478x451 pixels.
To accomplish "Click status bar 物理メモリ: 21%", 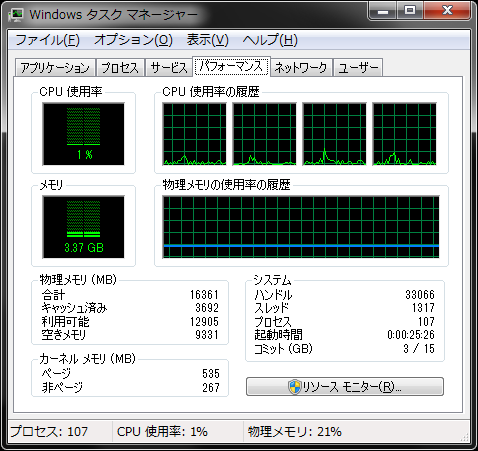I will pyautogui.click(x=295, y=432).
